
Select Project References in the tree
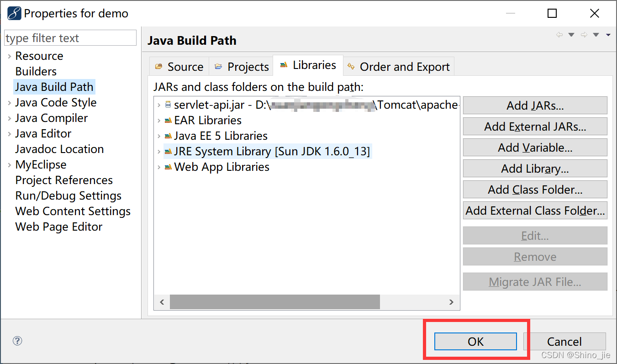(x=64, y=180)
